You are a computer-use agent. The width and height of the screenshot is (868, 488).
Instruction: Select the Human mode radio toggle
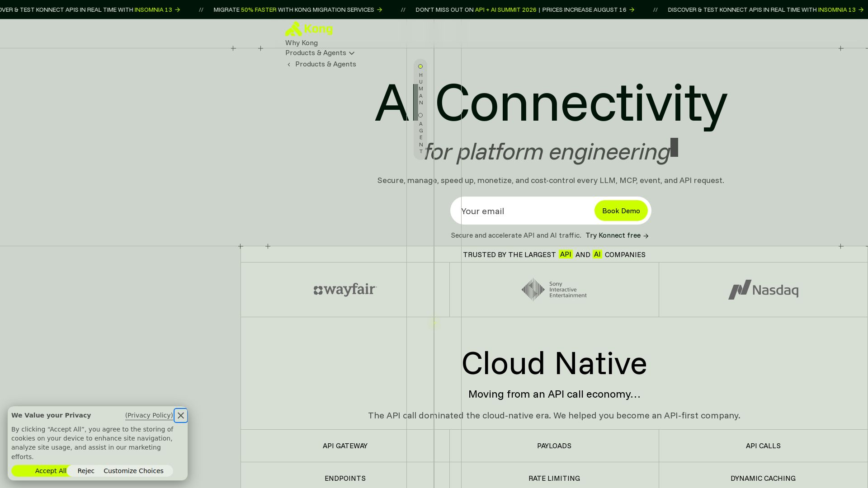(420, 66)
